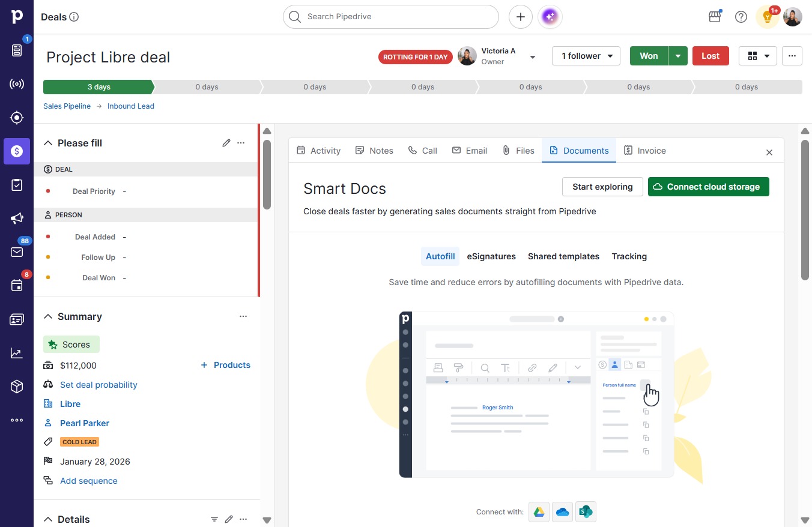This screenshot has height=527, width=812.
Task: Open Details section more options
Action: click(x=243, y=519)
